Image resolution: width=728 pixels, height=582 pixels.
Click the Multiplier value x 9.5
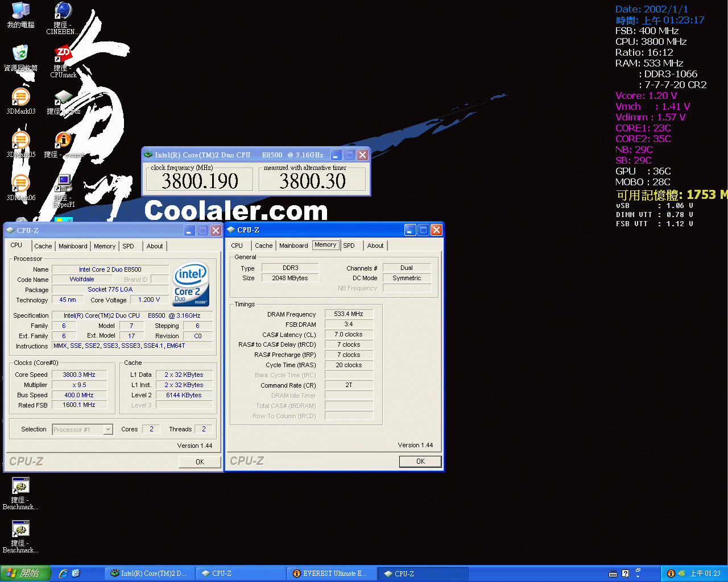point(79,385)
